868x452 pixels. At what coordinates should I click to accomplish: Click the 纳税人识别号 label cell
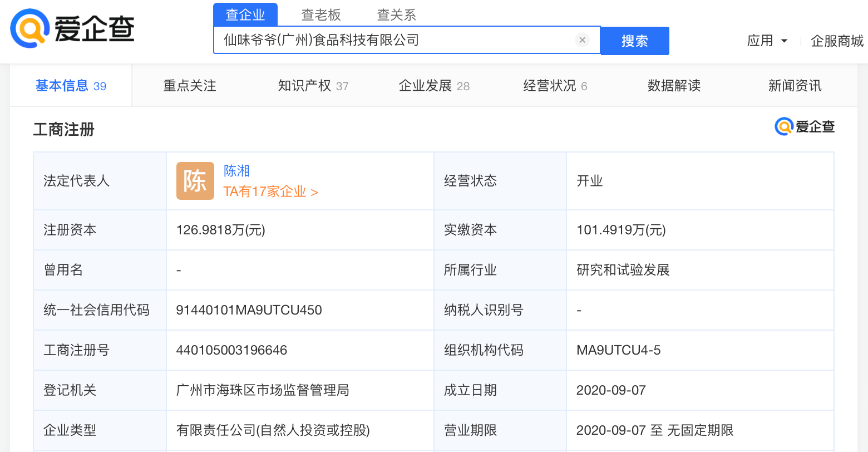coord(500,310)
